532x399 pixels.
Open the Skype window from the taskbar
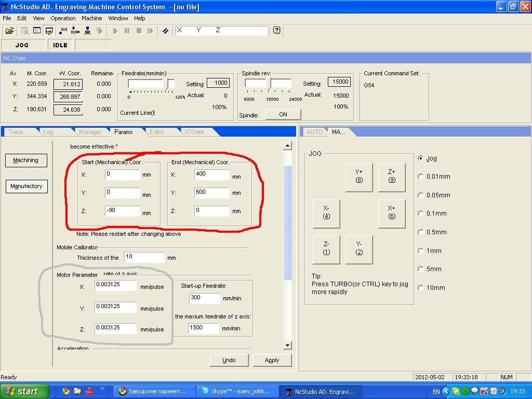point(237,391)
